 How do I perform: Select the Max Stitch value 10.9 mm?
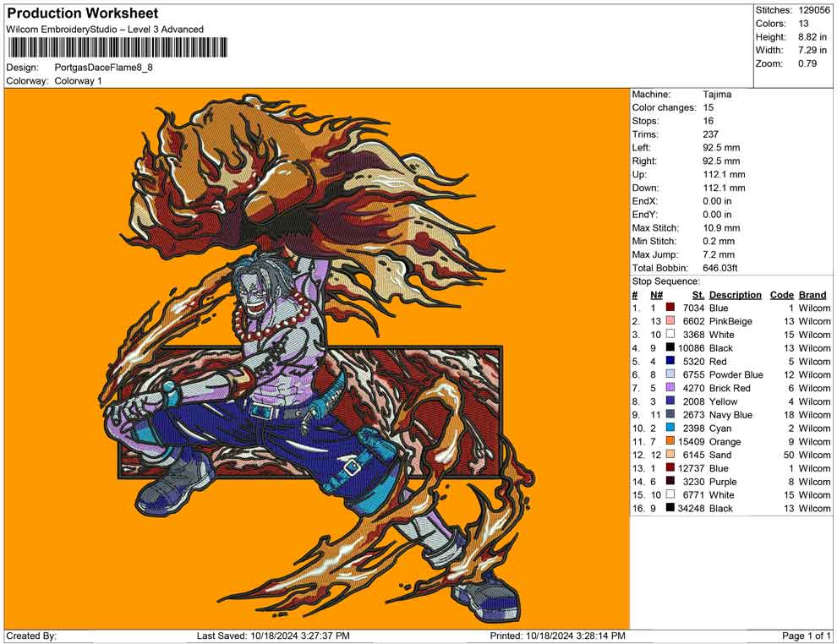coord(721,228)
